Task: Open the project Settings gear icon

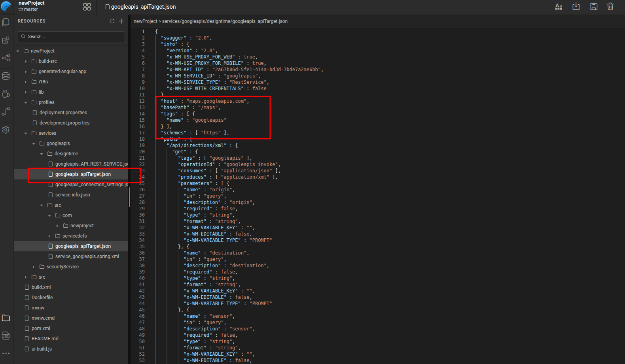Action: pyautogui.click(x=6, y=130)
